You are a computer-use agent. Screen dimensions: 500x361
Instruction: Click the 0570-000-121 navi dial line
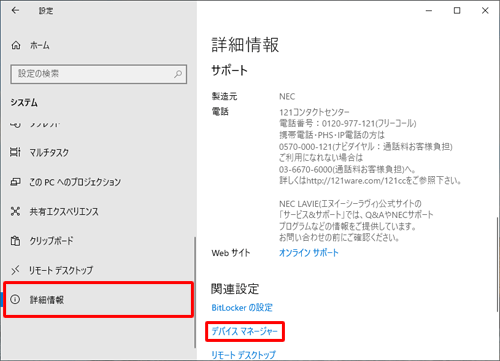pyautogui.click(x=366, y=146)
